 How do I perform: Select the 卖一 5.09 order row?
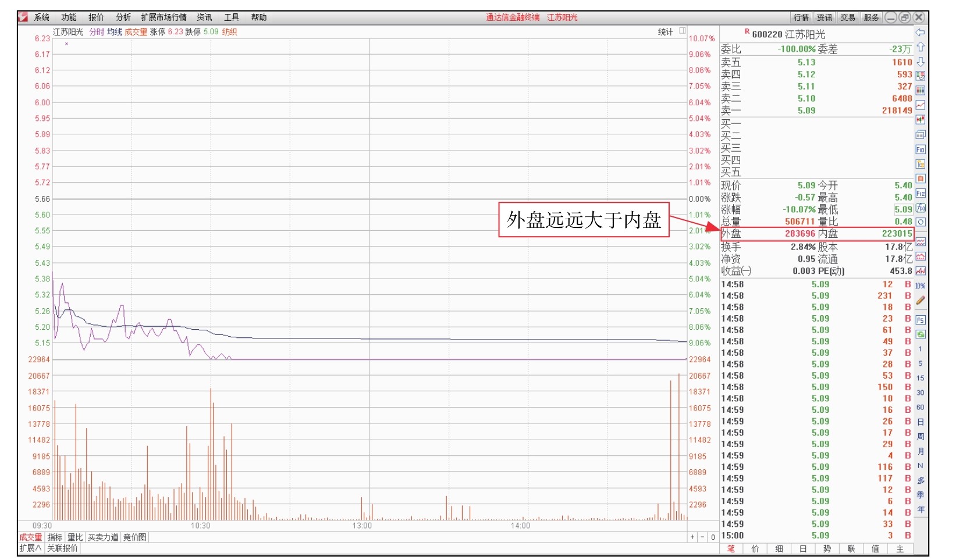(816, 110)
